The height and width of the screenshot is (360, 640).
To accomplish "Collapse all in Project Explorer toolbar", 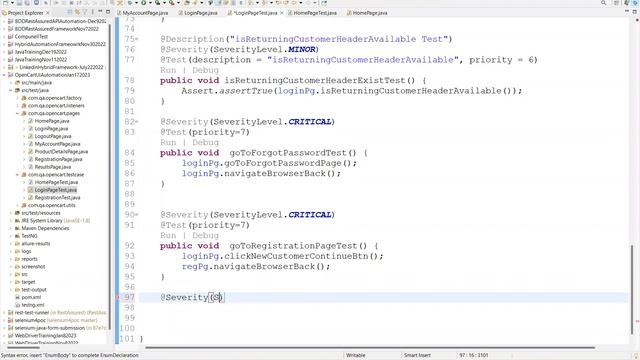I will [71, 12].
